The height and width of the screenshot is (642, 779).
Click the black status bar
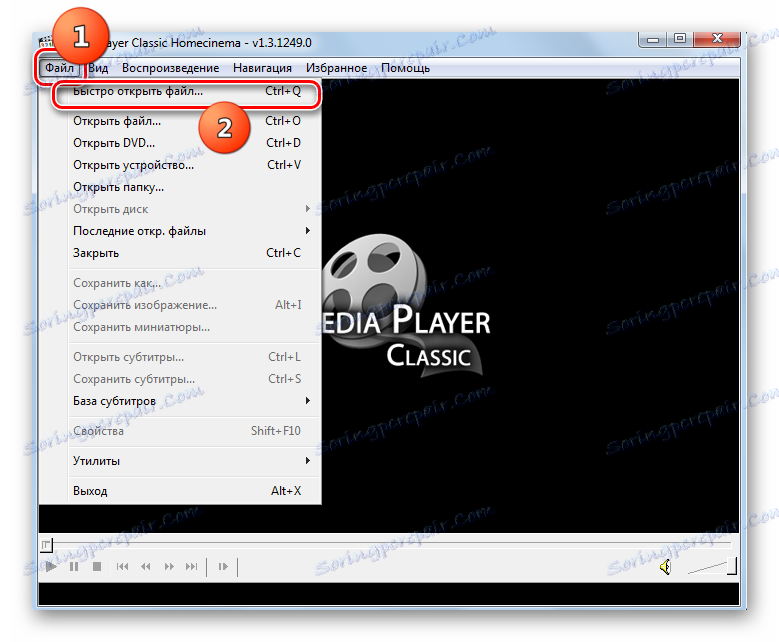click(389, 594)
